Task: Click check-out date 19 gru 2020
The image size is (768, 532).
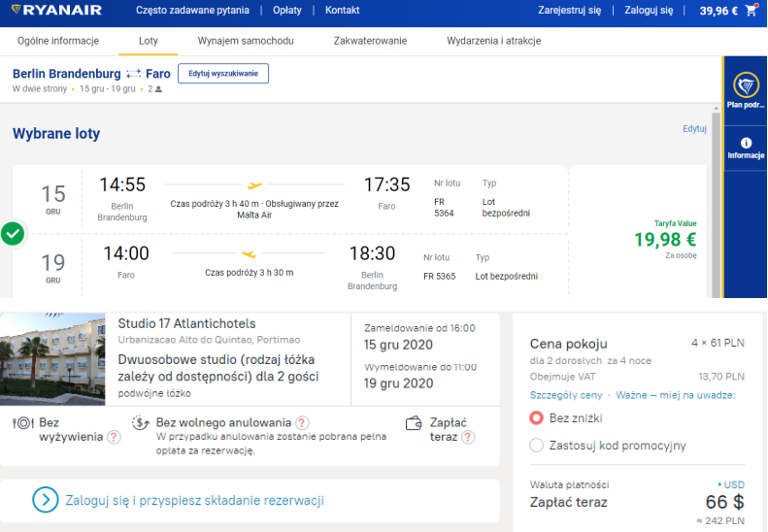Action: click(x=398, y=383)
